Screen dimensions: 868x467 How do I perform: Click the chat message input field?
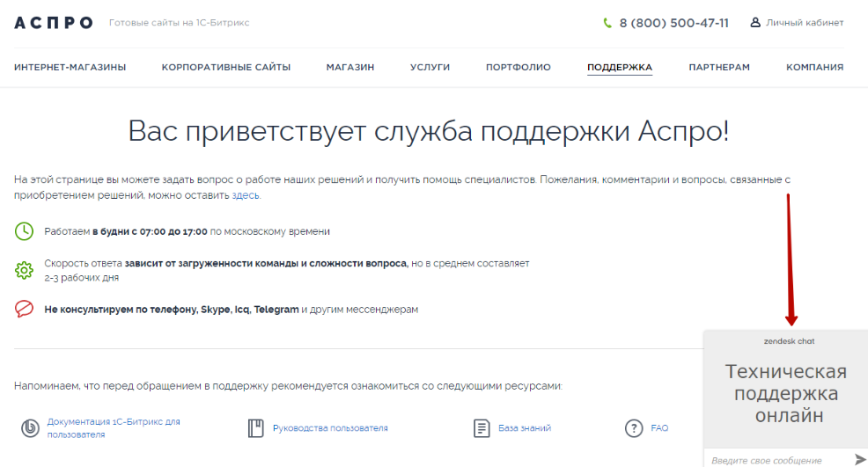[778, 460]
